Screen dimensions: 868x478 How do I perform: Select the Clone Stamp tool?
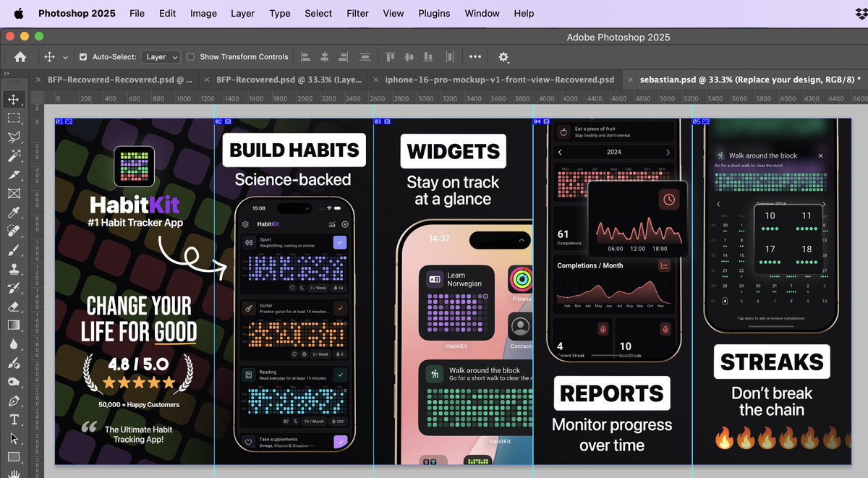[x=14, y=269]
